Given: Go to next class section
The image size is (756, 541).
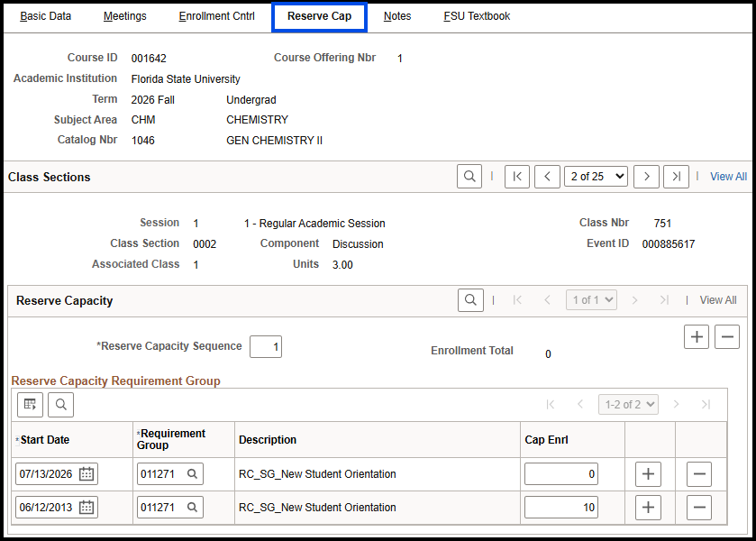Looking at the screenshot, I should pos(646,177).
